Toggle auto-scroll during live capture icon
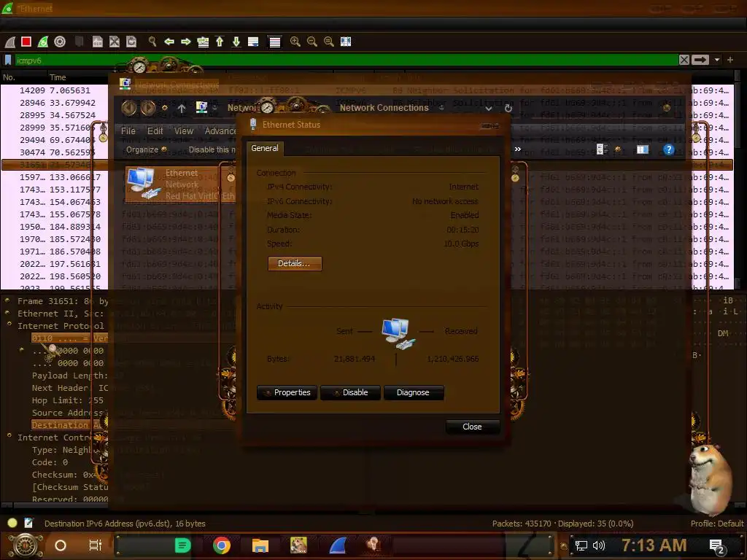Viewport: 747px width, 560px height. pos(253,42)
